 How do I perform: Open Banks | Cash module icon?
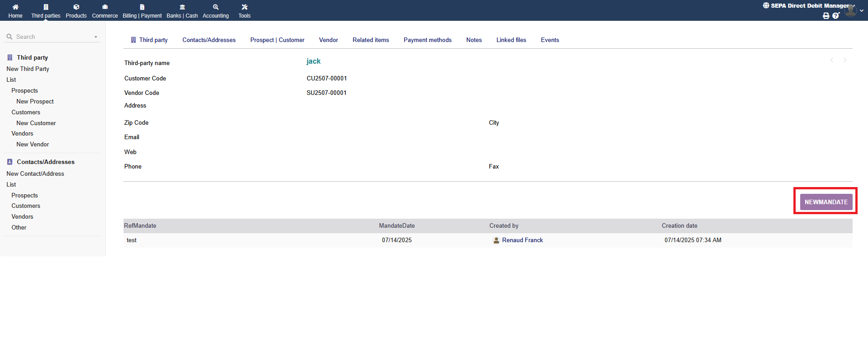(x=182, y=7)
